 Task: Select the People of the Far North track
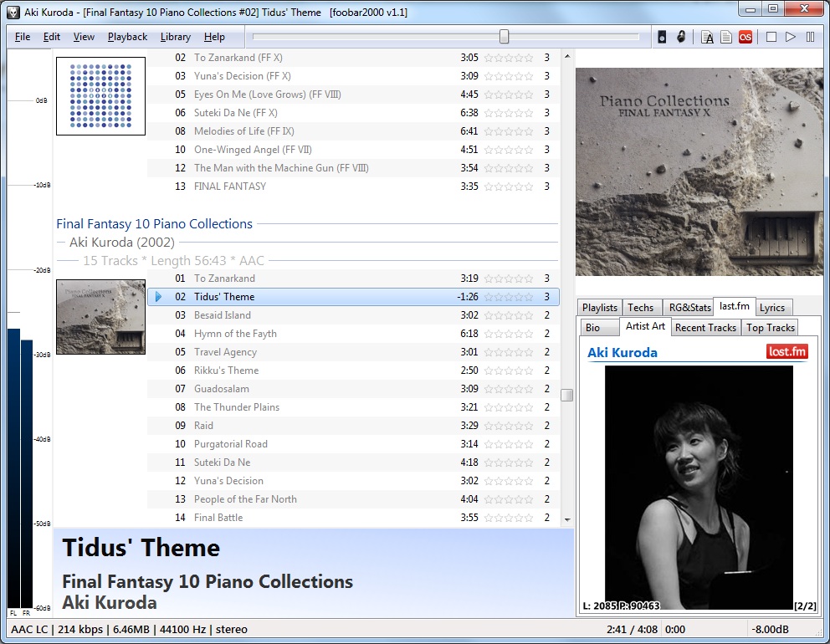[353, 499]
